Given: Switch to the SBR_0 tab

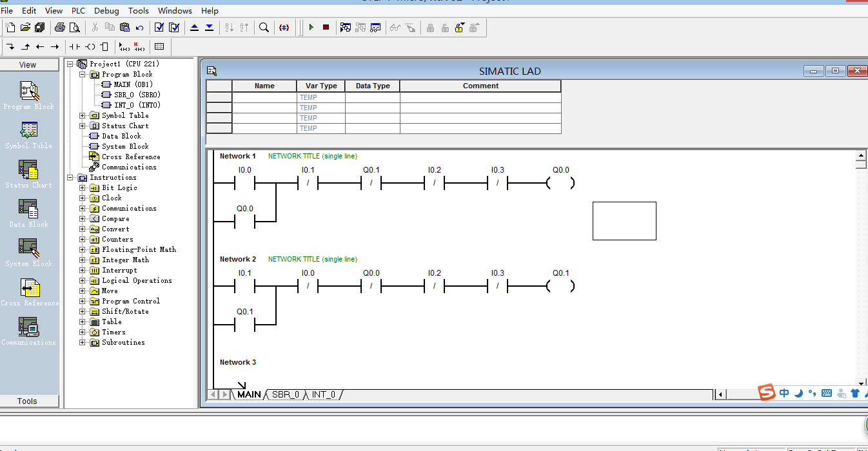Looking at the screenshot, I should pos(286,394).
